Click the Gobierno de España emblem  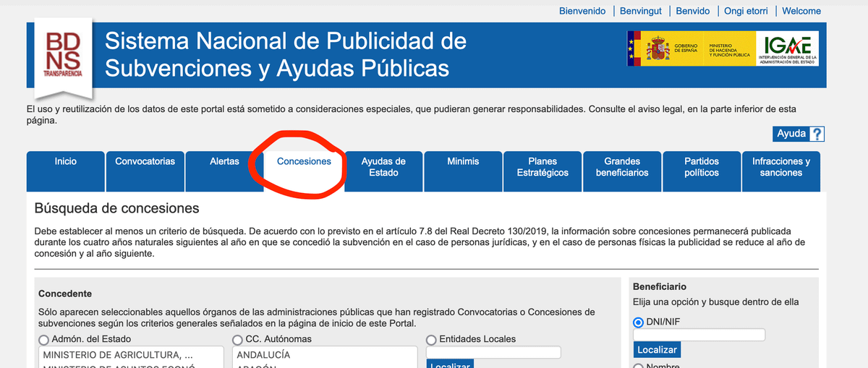[658, 49]
